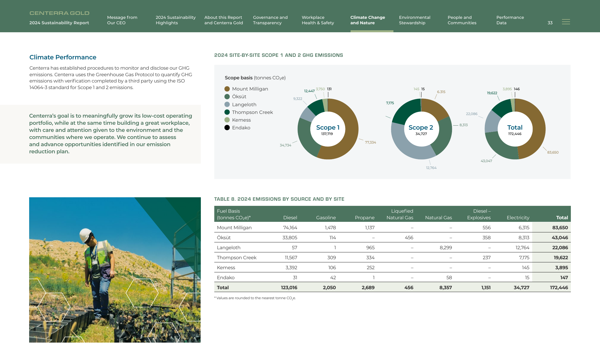600x364 pixels.
Task: Click the rounded values footnote
Action: [255, 298]
